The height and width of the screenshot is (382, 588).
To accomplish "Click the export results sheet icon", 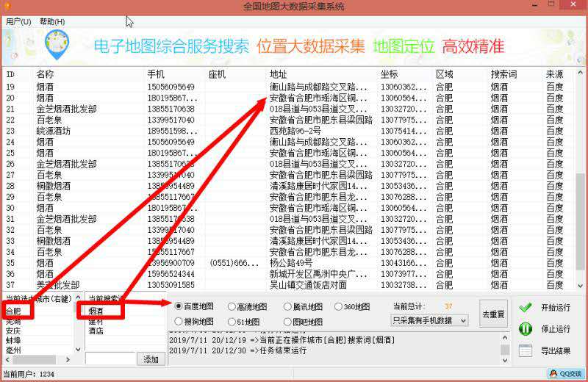I will pyautogui.click(x=526, y=351).
